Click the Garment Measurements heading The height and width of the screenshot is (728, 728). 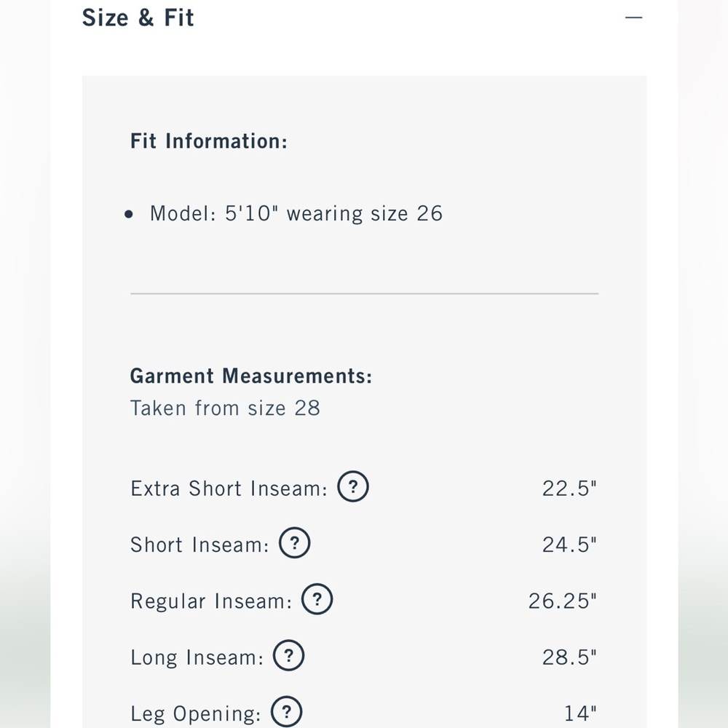pos(251,376)
